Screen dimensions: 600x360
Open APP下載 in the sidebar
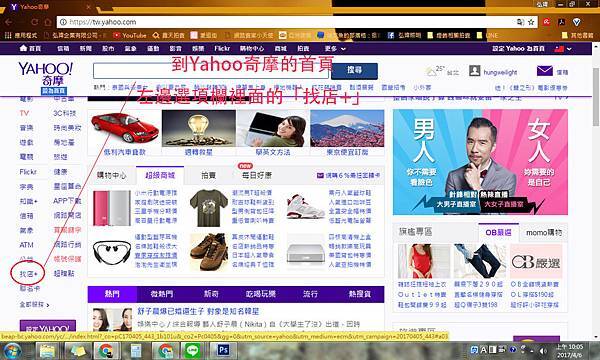click(x=67, y=201)
